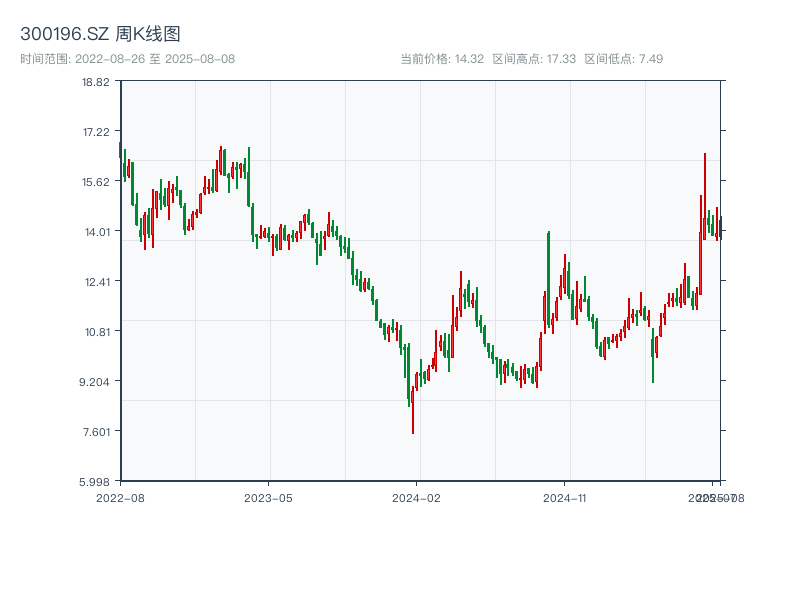Click the 区间低点 7.49 label
This screenshot has height=600, width=800.
[624, 59]
